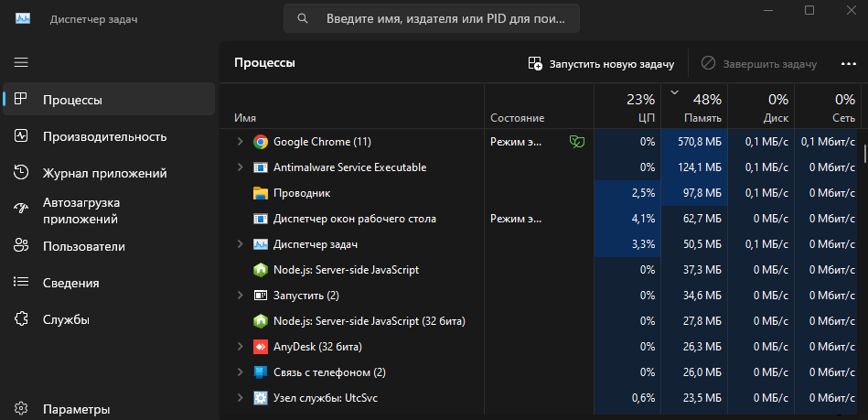Click the AnyDesk red icon

(x=260, y=347)
